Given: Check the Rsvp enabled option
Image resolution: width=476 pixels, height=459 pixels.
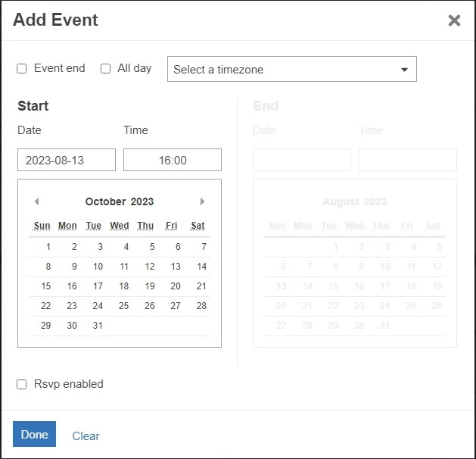Looking at the screenshot, I should tap(22, 385).
